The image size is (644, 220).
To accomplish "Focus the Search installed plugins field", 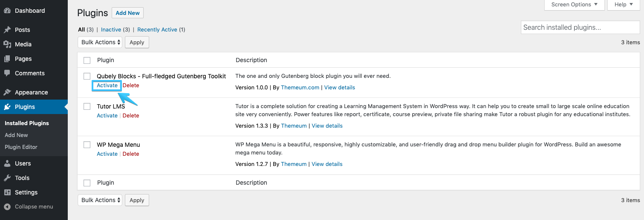I will pyautogui.click(x=580, y=27).
